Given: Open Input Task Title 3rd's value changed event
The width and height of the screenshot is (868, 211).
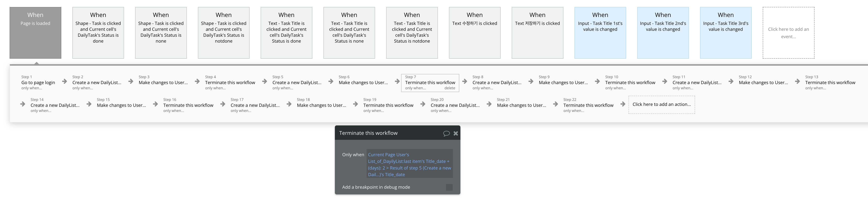Looking at the screenshot, I should click(x=725, y=33).
